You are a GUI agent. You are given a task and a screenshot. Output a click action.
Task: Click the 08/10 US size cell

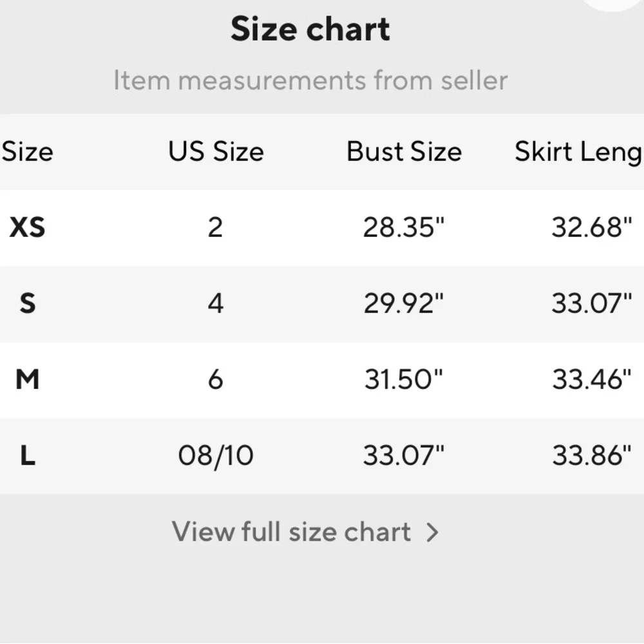[216, 456]
